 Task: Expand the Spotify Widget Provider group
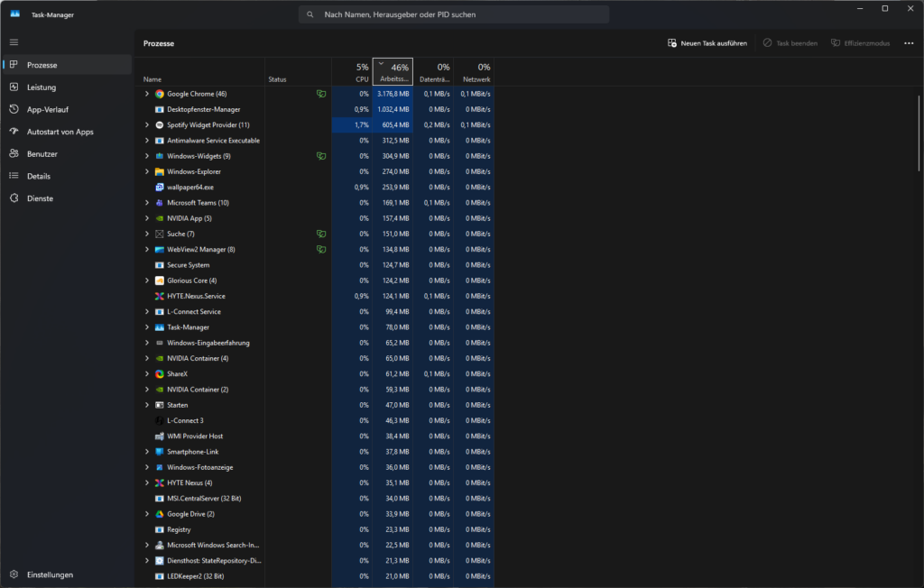[x=147, y=125]
